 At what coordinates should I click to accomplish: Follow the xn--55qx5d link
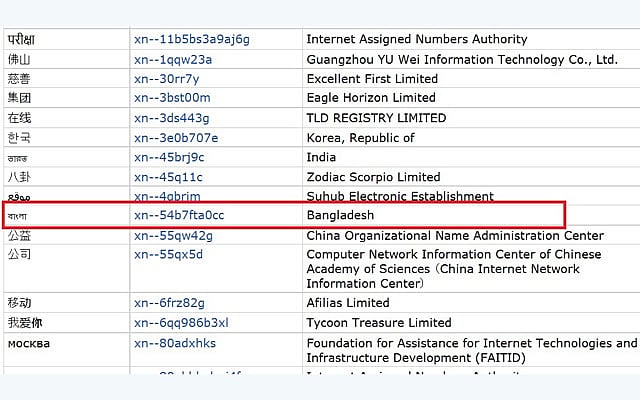click(168, 255)
